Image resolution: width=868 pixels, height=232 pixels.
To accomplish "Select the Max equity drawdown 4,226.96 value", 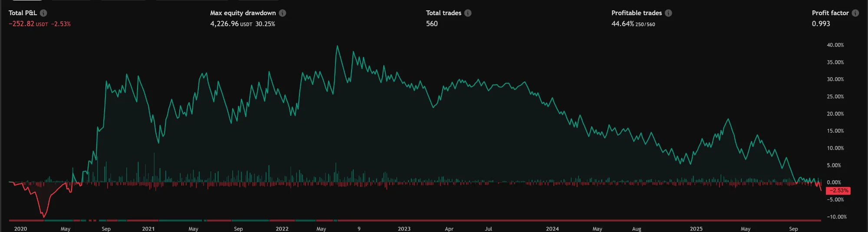I will coord(224,24).
